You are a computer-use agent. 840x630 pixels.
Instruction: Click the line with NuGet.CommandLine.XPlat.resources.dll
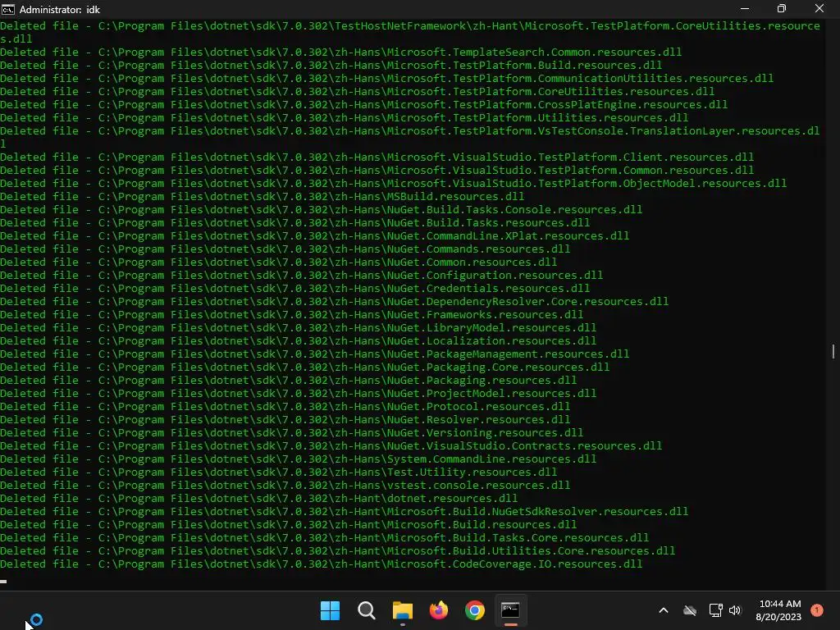click(314, 235)
